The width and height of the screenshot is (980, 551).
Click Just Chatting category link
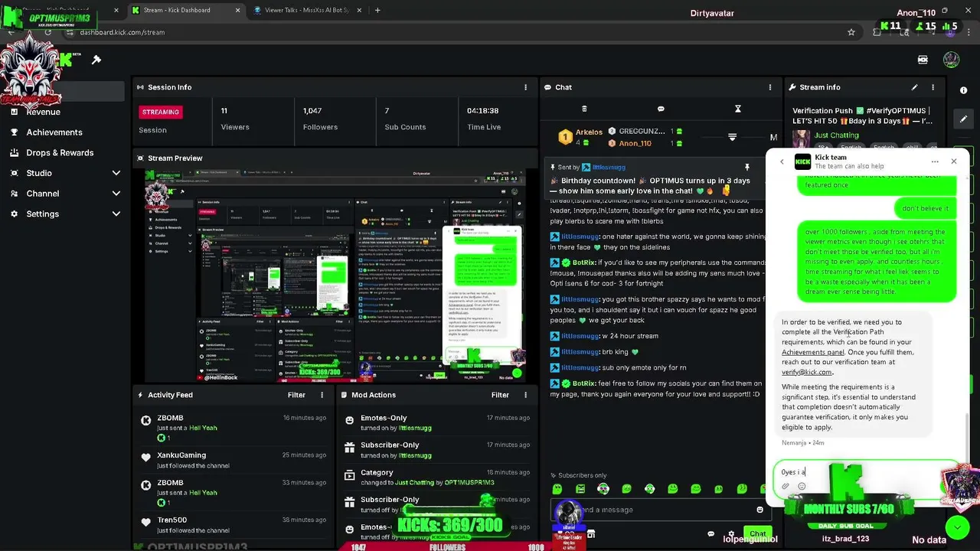(836, 135)
